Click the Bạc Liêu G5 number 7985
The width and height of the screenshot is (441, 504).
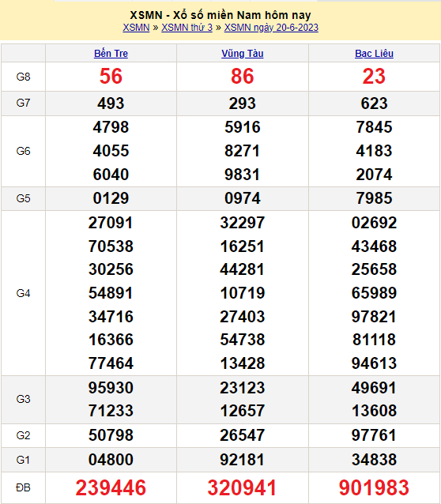coord(374,198)
